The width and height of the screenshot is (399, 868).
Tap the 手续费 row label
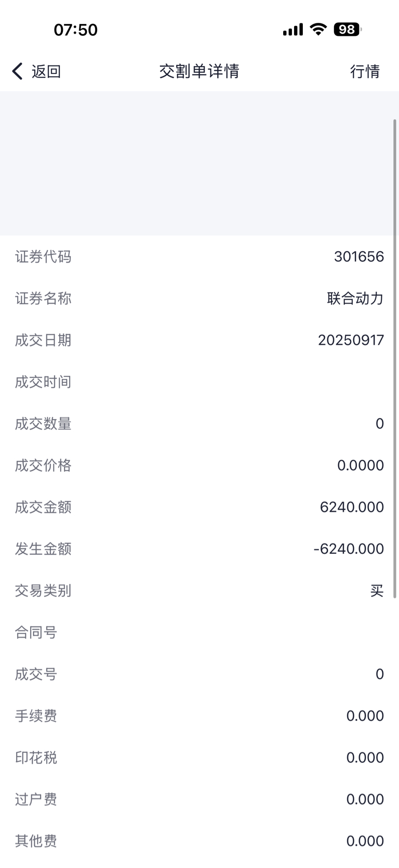(36, 716)
